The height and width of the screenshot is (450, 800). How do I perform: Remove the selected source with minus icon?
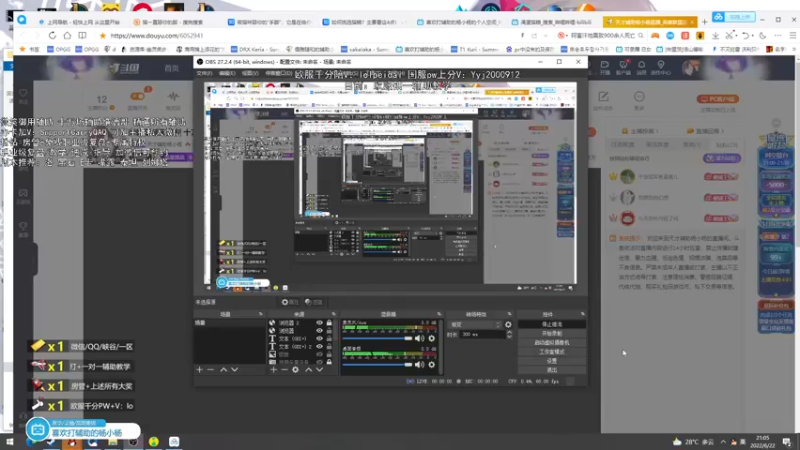(284, 369)
